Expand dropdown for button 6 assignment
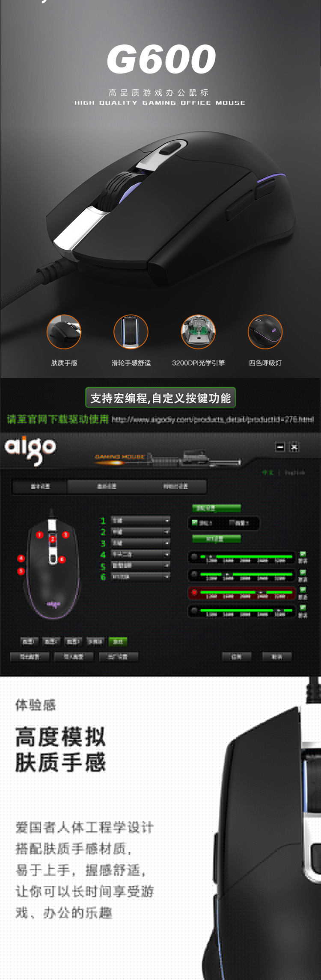The width and height of the screenshot is (321, 980). coord(141,577)
